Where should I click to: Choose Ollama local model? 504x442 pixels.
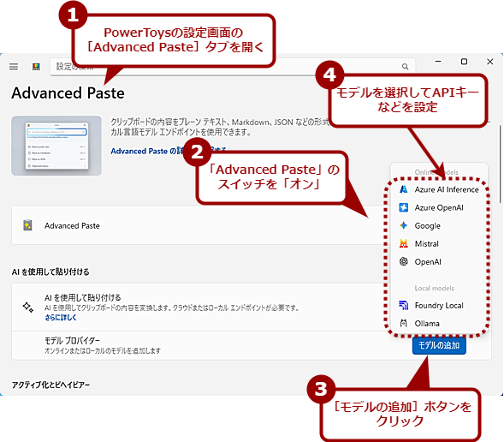click(x=439, y=323)
